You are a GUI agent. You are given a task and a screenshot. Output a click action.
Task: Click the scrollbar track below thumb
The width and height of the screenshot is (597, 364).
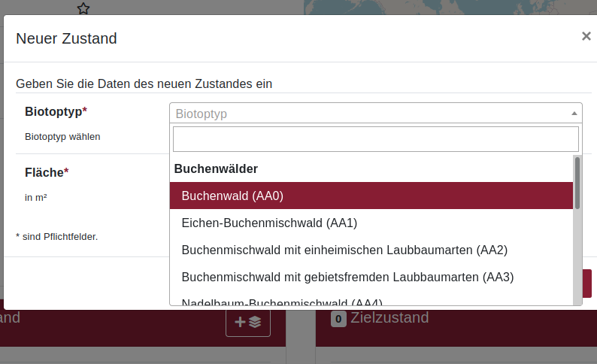pyautogui.click(x=577, y=257)
